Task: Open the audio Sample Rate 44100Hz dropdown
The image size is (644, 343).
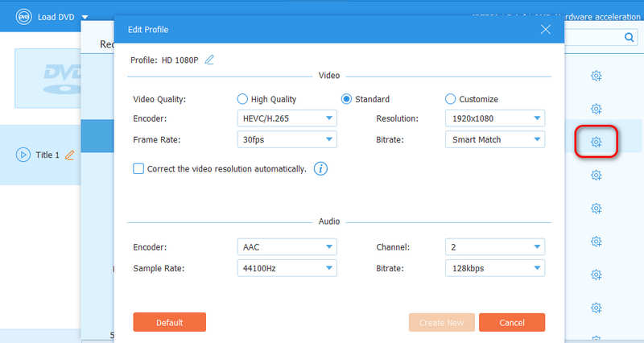Action: click(287, 268)
